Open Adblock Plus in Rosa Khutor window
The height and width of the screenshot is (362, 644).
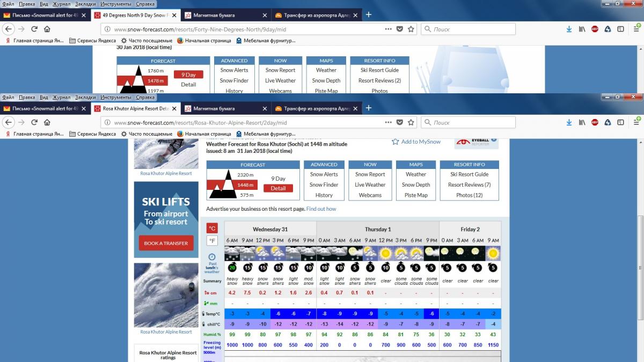click(595, 123)
